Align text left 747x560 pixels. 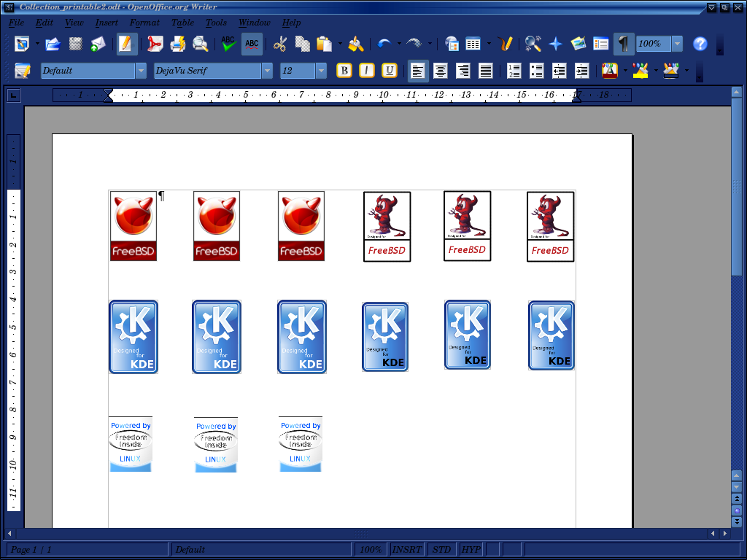tap(418, 71)
